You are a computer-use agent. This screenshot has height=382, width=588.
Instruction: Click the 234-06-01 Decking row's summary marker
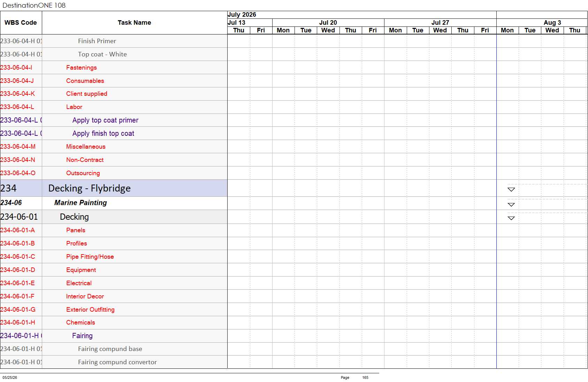click(511, 218)
